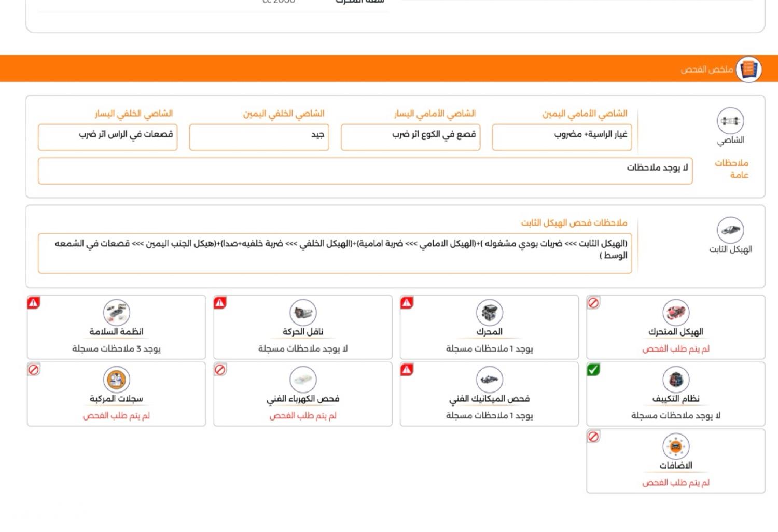Open the المحرك engine icon

[490, 313]
